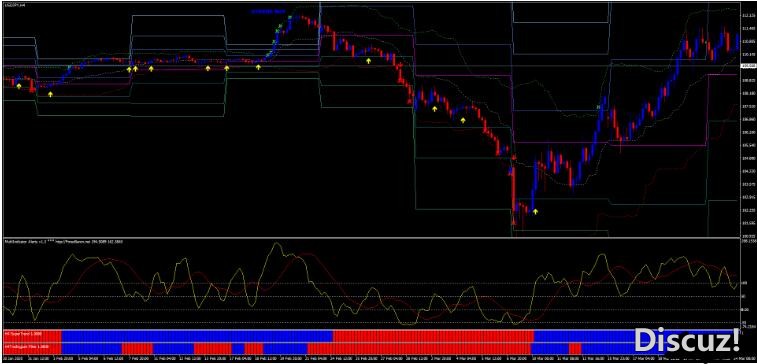
Task: Select yellow arrow under the 25 Feb candles
Action: (369, 61)
